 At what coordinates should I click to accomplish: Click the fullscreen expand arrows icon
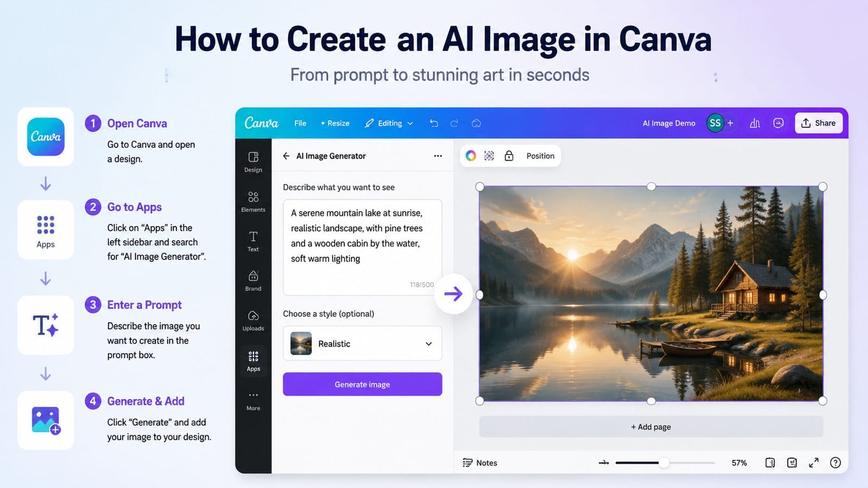point(814,463)
